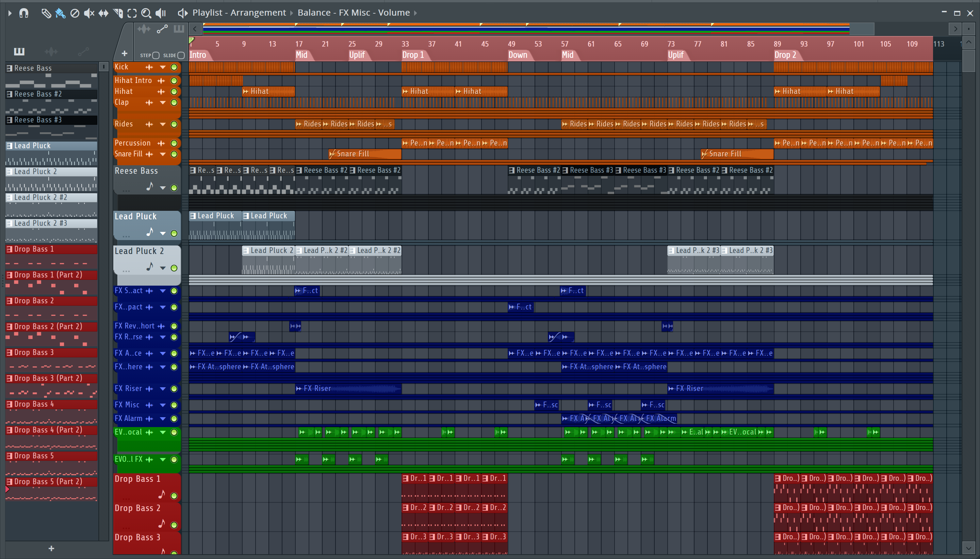Click the note icon on Drop Bass 1 track
The width and height of the screenshot is (980, 559).
162,494
